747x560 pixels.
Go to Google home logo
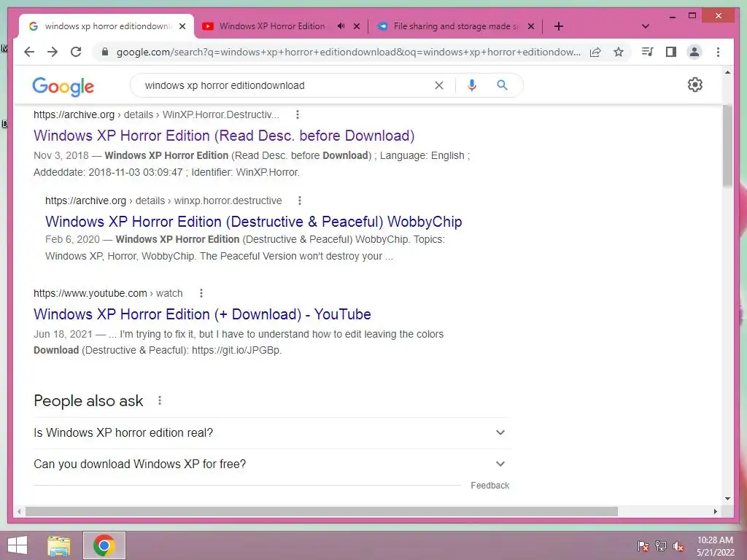point(63,86)
